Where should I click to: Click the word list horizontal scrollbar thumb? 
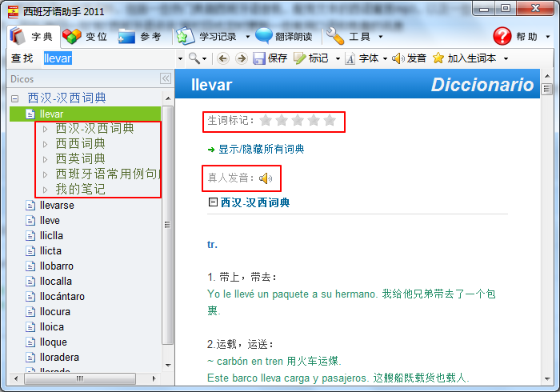pyautogui.click(x=80, y=378)
